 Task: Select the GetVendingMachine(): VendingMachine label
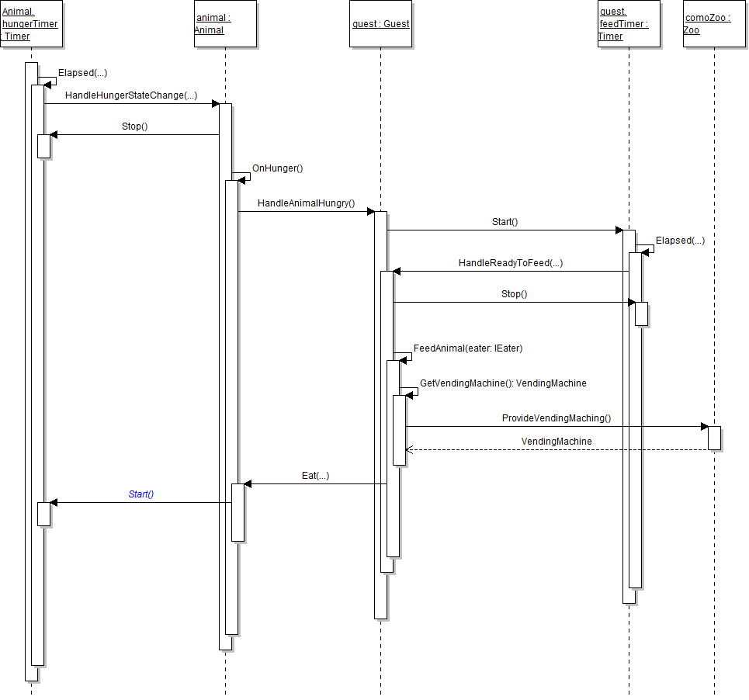tap(503, 383)
